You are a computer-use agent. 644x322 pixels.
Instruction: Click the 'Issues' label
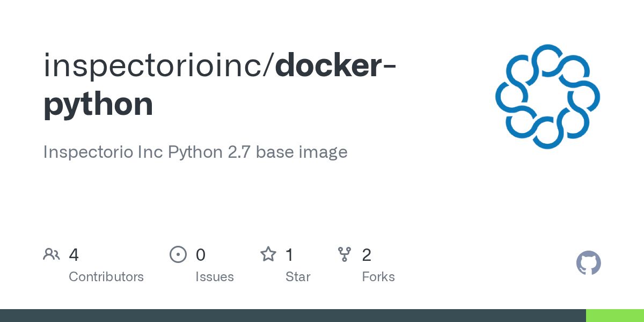tap(215, 277)
